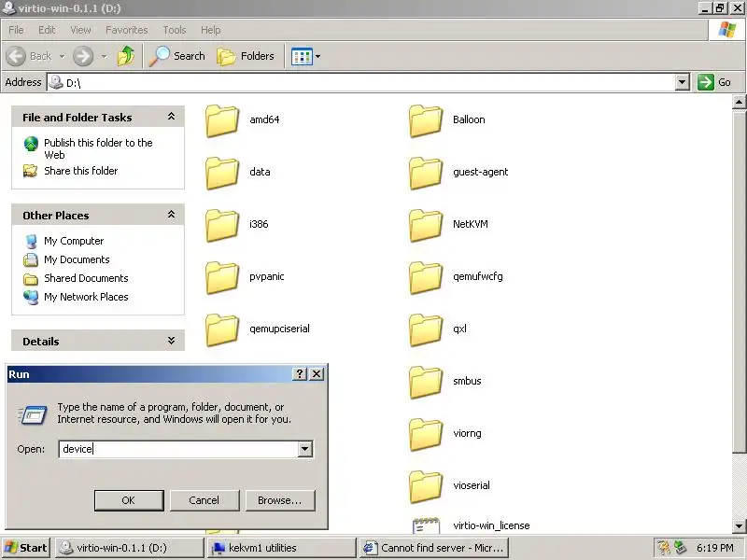This screenshot has height=560, width=747.
Task: Select the NetKVM folder icon
Action: tap(426, 225)
